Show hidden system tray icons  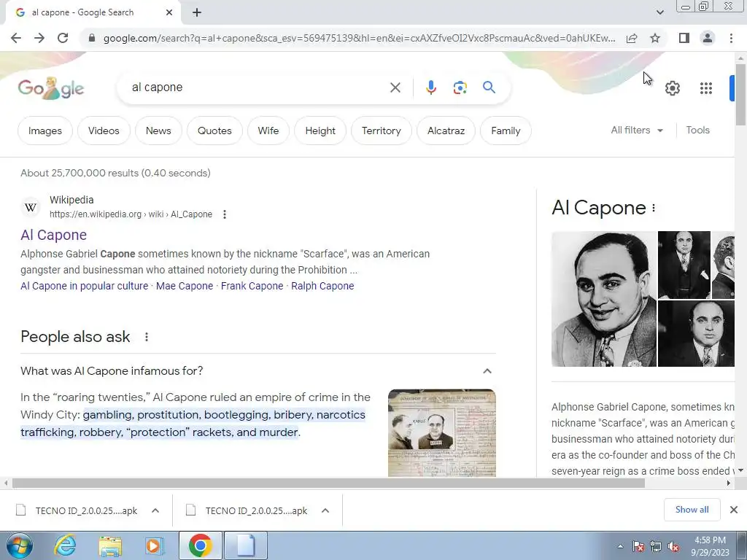point(620,546)
